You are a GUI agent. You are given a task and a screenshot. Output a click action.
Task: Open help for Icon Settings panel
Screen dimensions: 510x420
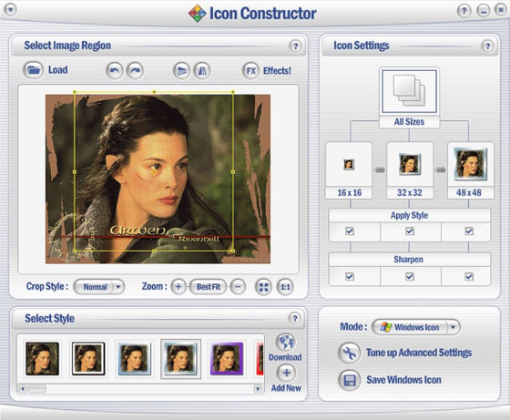coord(487,46)
